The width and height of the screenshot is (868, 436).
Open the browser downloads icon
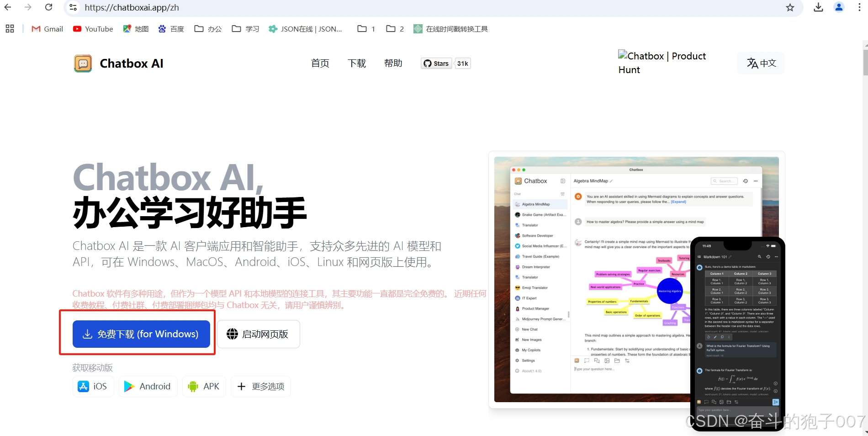point(818,7)
